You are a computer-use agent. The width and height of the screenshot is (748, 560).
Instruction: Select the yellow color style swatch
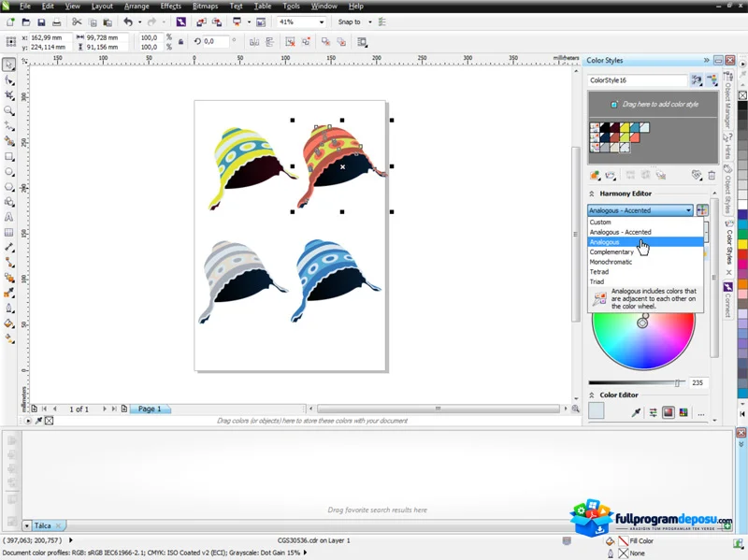coord(625,127)
